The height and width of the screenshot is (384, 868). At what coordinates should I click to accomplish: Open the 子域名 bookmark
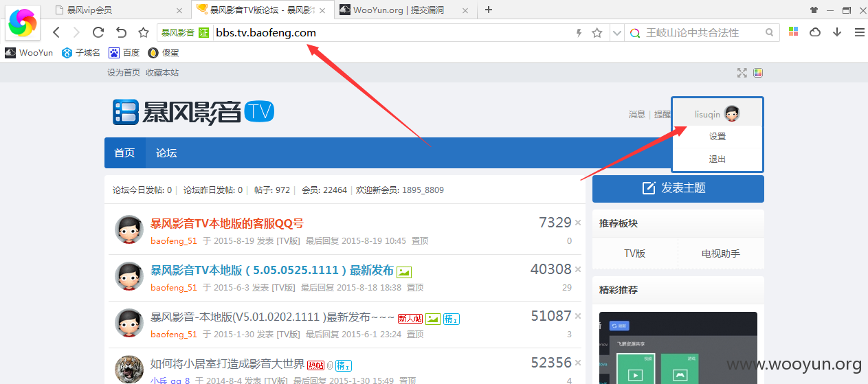click(81, 53)
